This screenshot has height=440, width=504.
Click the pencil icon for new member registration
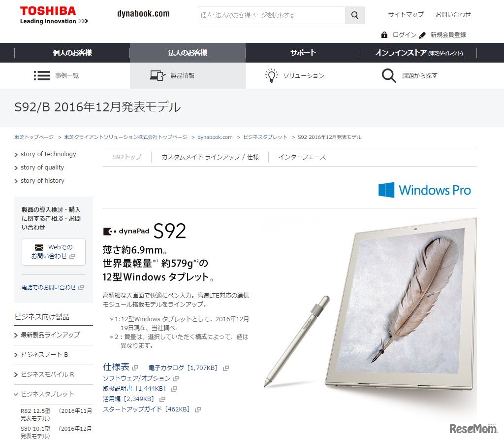pyautogui.click(x=422, y=35)
